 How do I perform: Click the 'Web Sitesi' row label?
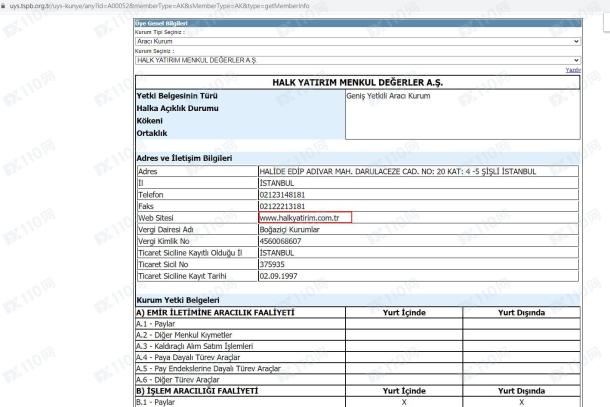156,218
